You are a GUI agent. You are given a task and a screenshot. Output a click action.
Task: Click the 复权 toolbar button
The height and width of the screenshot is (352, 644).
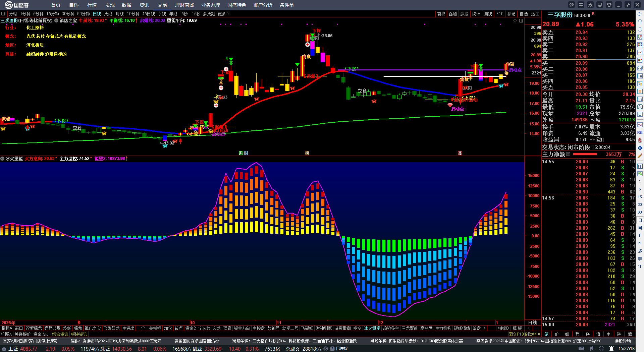pos(441,14)
